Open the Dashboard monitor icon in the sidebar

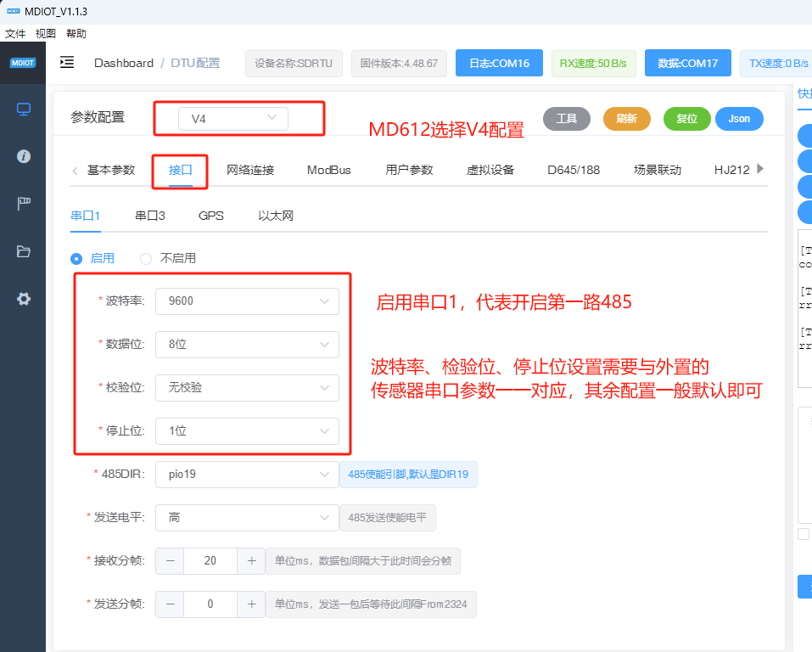pyautogui.click(x=23, y=109)
